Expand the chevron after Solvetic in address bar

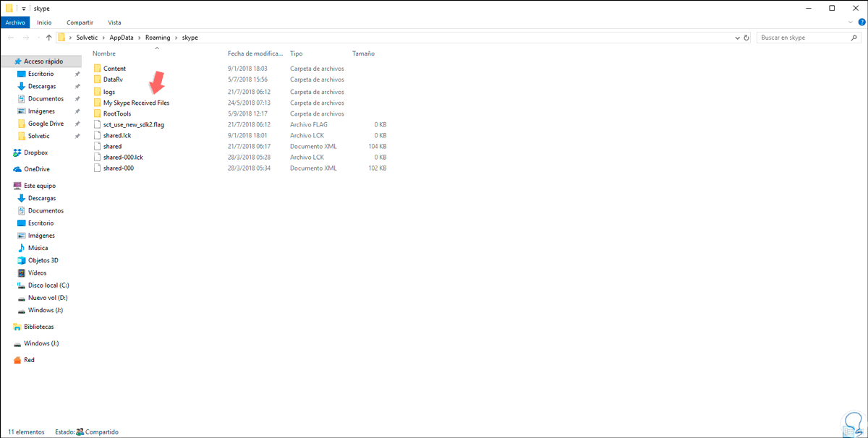pyautogui.click(x=104, y=38)
